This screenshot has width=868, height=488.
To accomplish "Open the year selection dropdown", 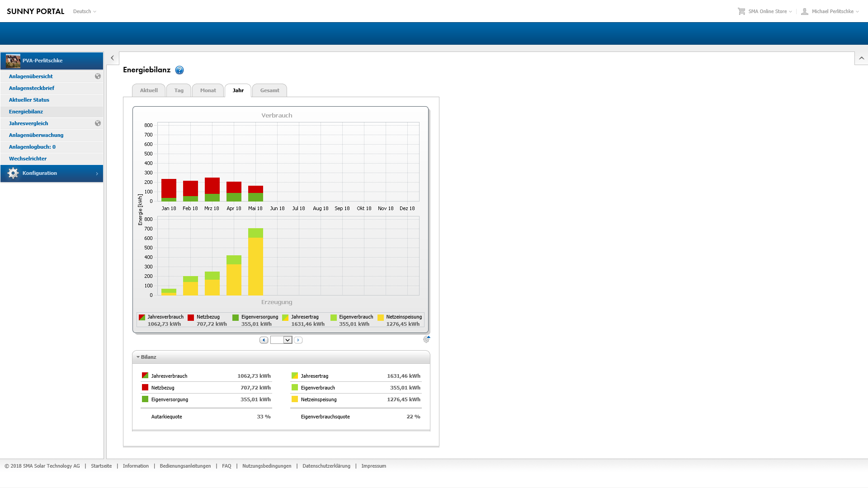I will [287, 340].
